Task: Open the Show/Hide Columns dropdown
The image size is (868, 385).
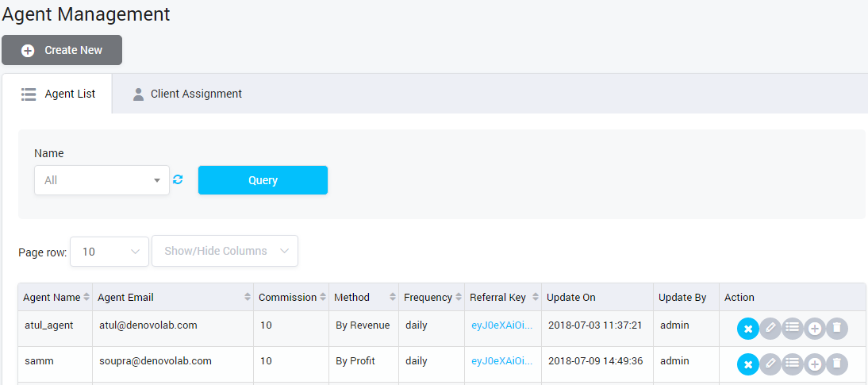Action: coord(225,251)
